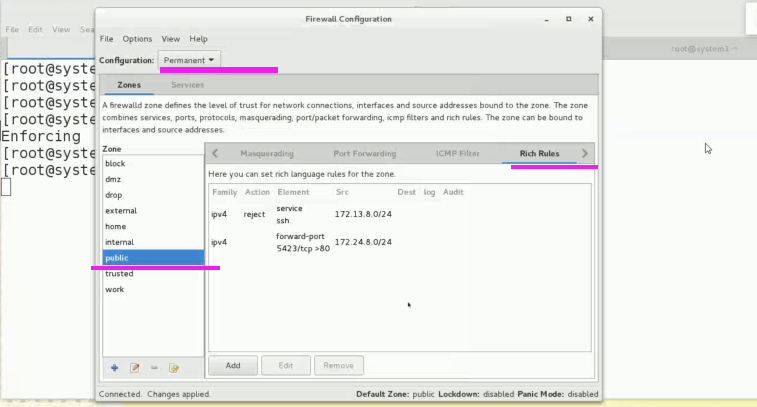Viewport: 757px width, 407px height.
Task: Open the ICMP Filter tab
Action: (458, 154)
